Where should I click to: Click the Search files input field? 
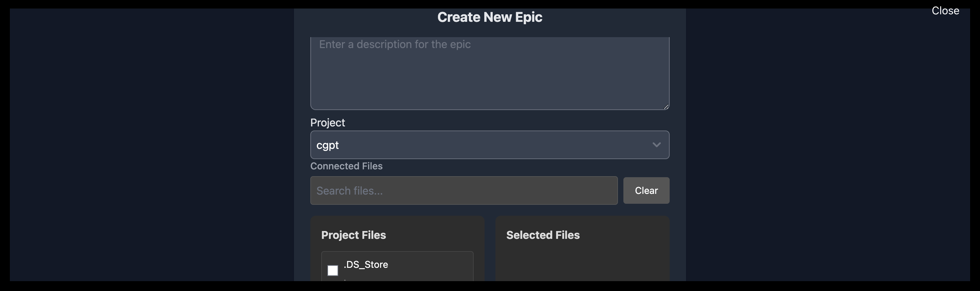tap(464, 190)
